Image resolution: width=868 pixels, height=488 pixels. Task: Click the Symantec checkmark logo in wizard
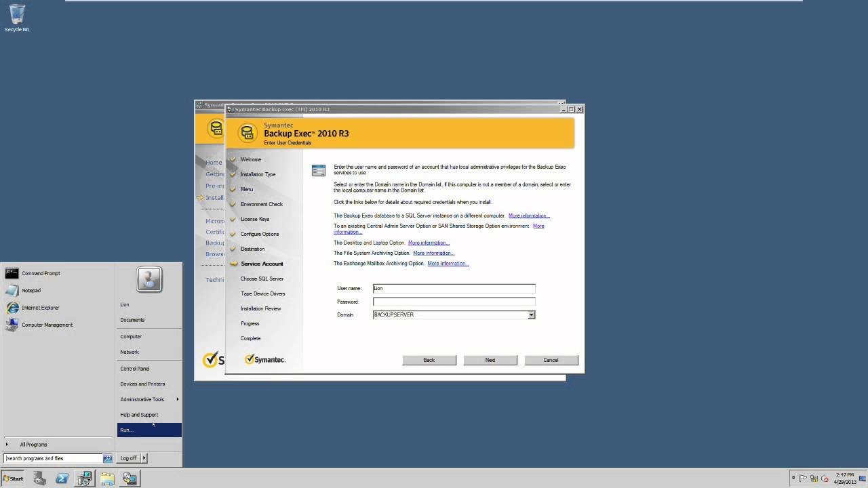[264, 359]
